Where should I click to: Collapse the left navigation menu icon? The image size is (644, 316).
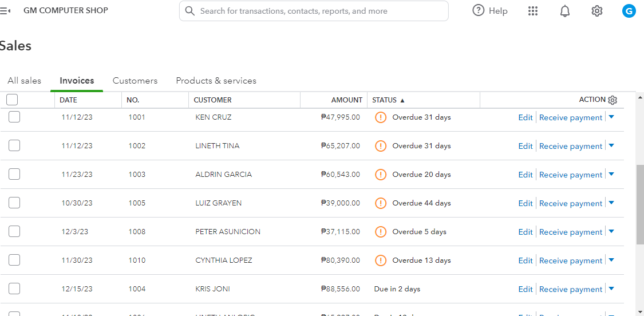click(x=5, y=11)
